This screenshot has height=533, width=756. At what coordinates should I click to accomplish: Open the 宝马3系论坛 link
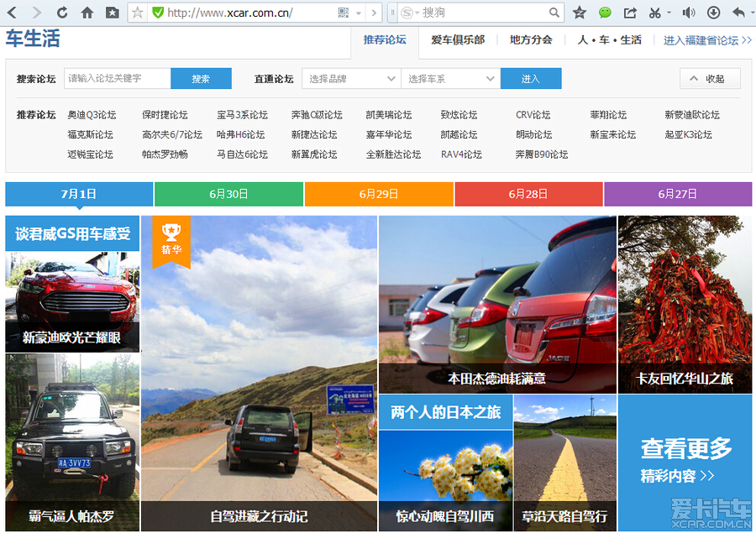tap(242, 115)
